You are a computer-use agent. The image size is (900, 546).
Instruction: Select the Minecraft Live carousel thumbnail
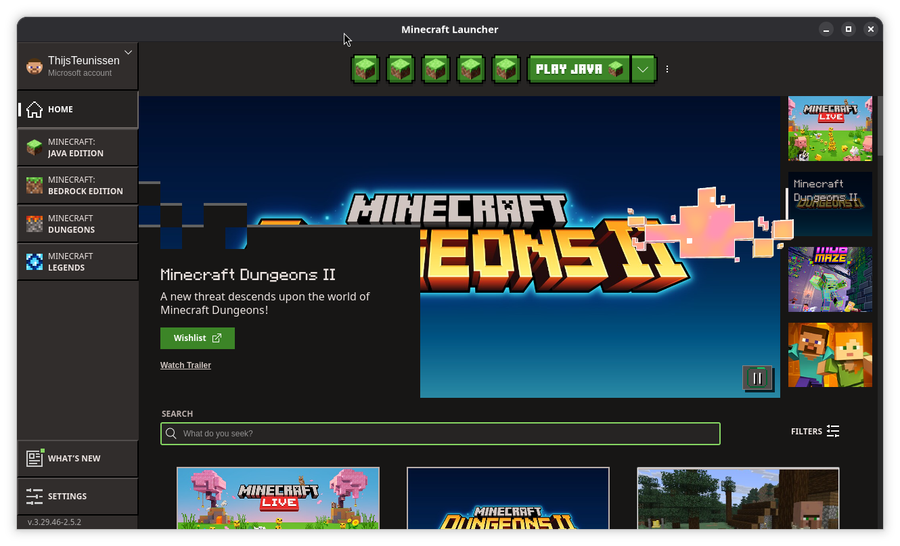click(x=830, y=129)
